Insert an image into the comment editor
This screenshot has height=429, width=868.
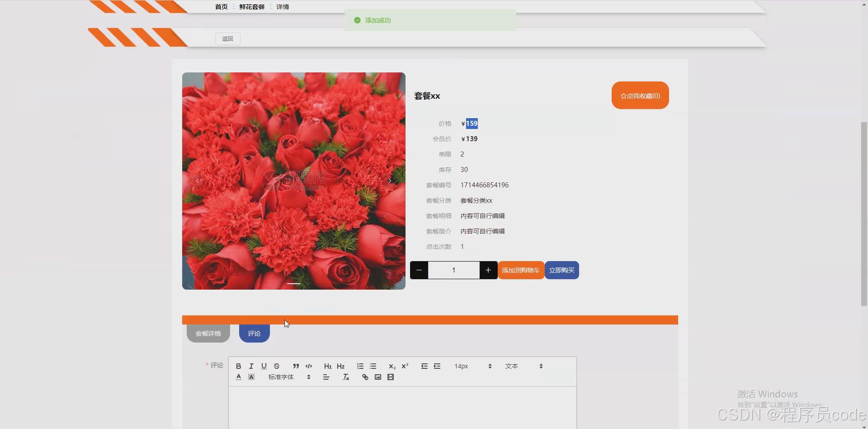[x=377, y=377]
